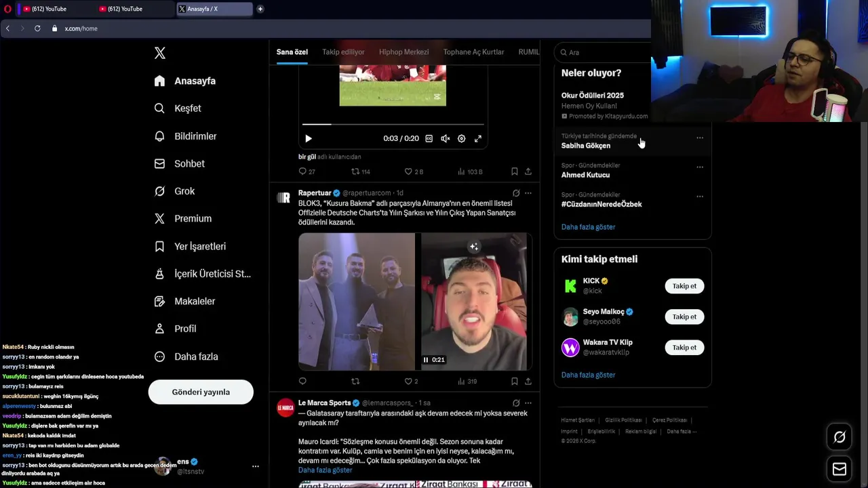Follow Wakara TV Klip with Takip et
Screen dimensions: 868x488
[x=684, y=347]
